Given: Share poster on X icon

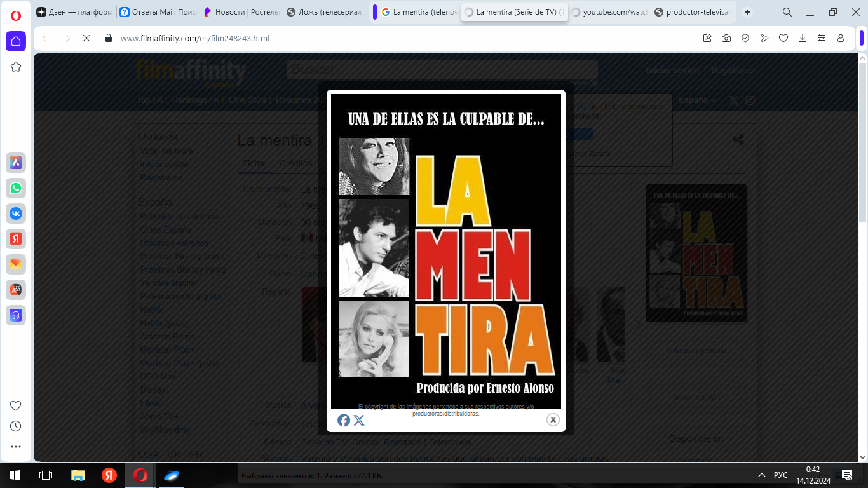Looking at the screenshot, I should click(359, 420).
